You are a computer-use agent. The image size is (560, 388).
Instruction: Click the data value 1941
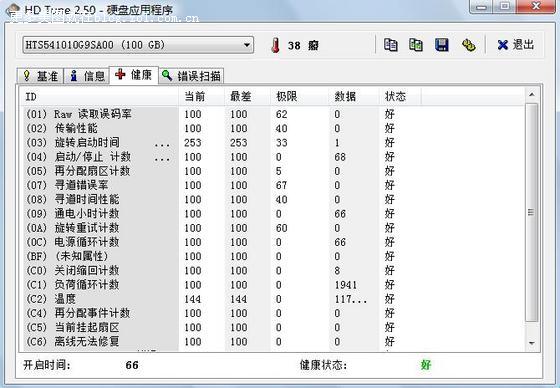point(346,285)
